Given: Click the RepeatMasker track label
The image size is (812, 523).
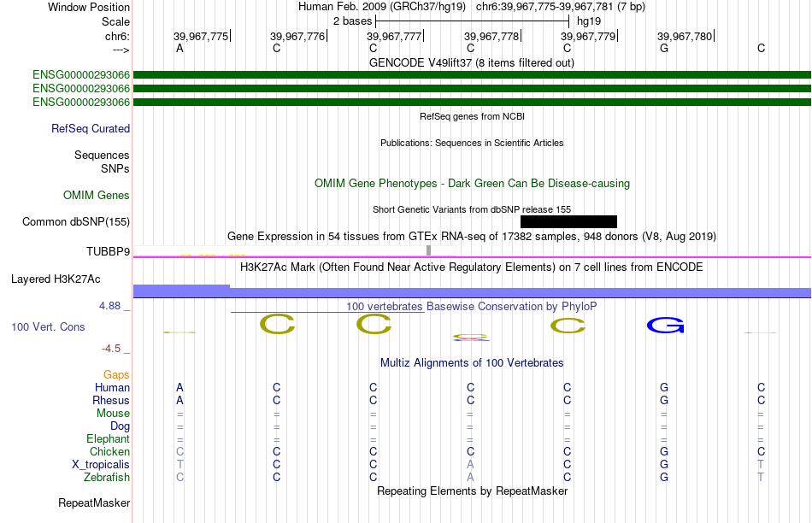Looking at the screenshot, I should pos(94,502).
